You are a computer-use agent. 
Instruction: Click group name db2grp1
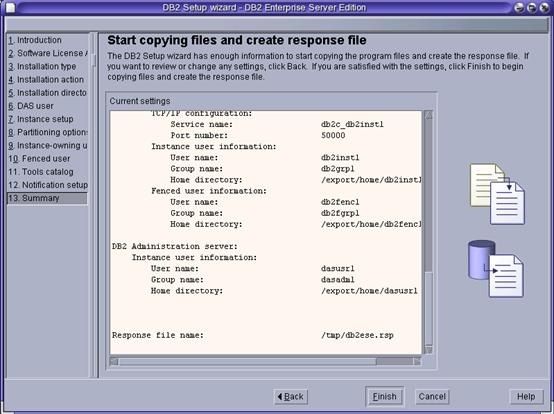pyautogui.click(x=337, y=169)
